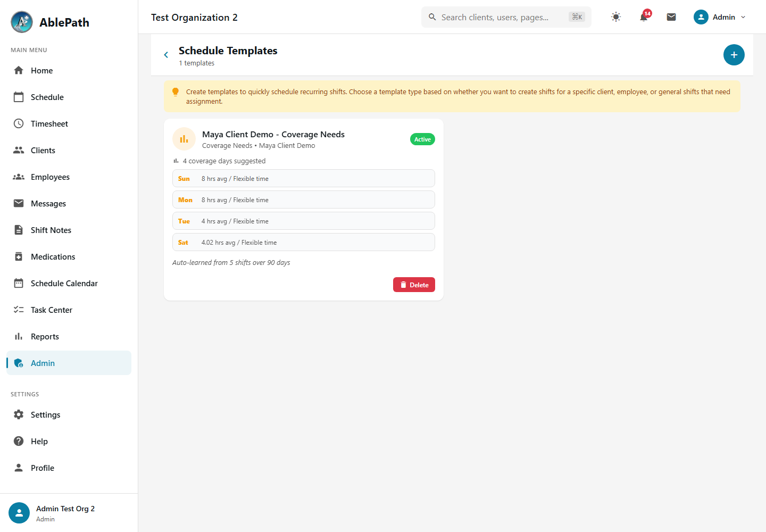Click the '1 templates' count text
The width and height of the screenshot is (766, 532).
(197, 63)
